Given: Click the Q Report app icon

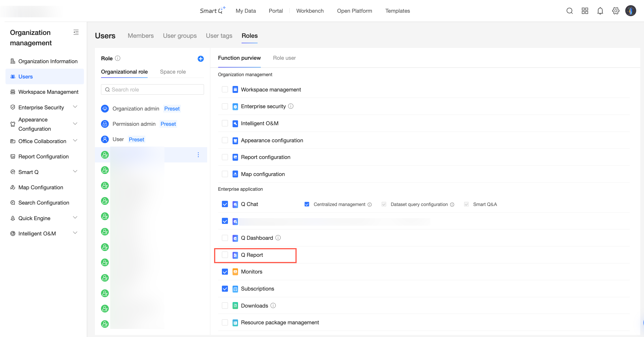Looking at the screenshot, I should click(235, 255).
